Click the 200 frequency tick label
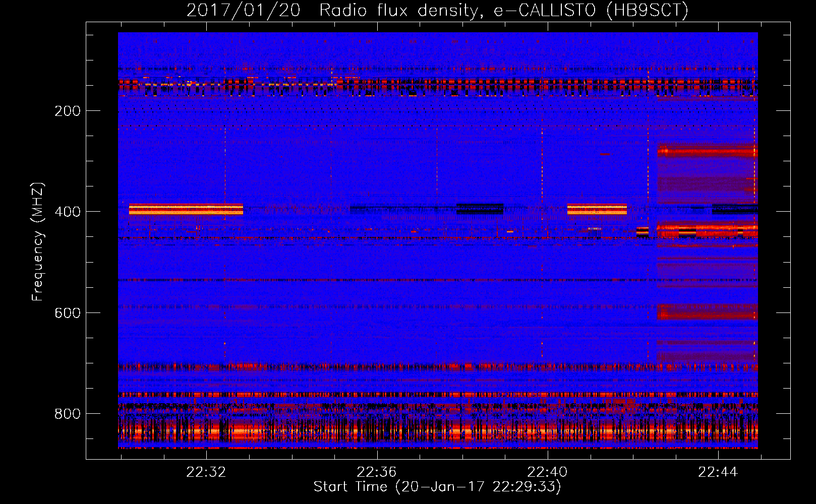This screenshot has width=816, height=504. [68, 111]
